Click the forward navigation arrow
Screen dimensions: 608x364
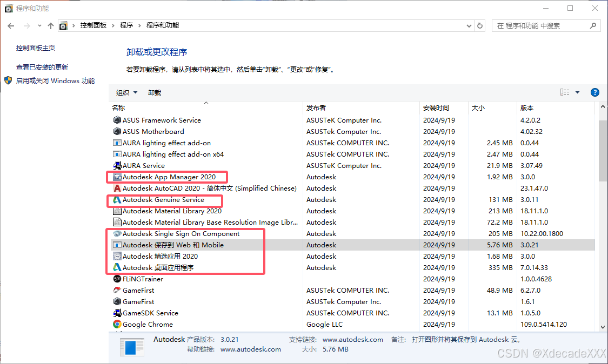point(27,25)
